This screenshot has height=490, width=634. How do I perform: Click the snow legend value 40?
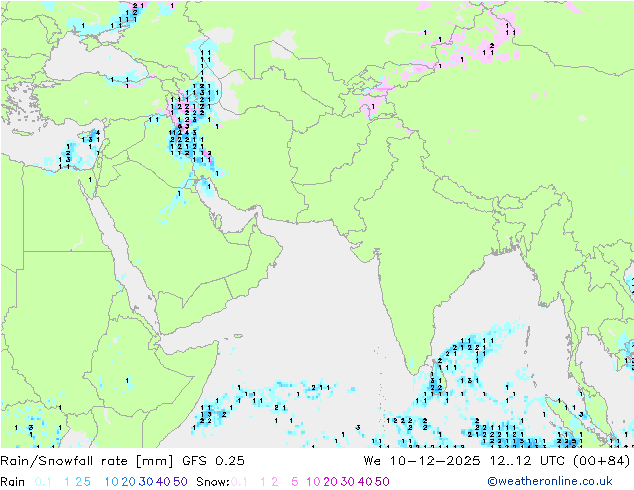(x=365, y=482)
